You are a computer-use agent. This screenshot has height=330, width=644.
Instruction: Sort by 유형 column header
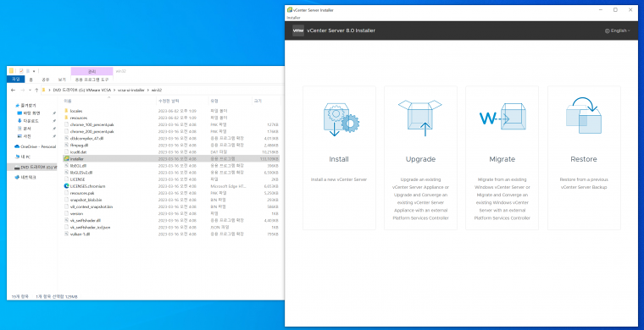(x=214, y=101)
